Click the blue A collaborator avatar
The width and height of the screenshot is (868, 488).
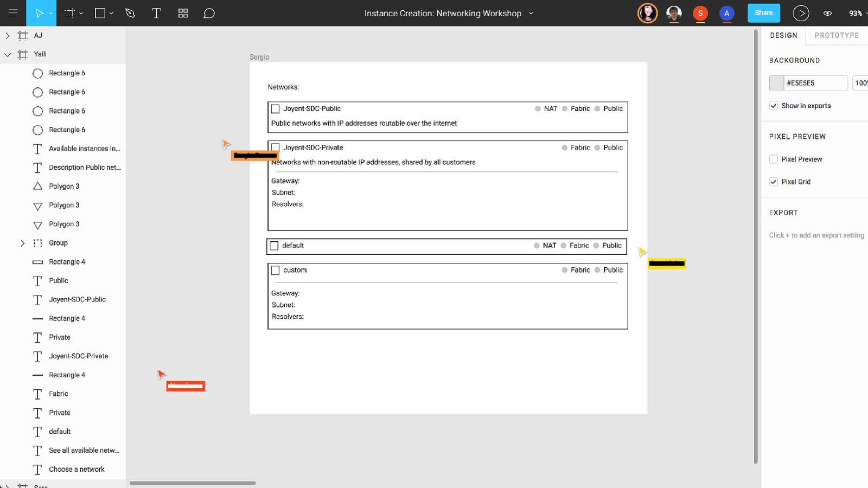(727, 13)
